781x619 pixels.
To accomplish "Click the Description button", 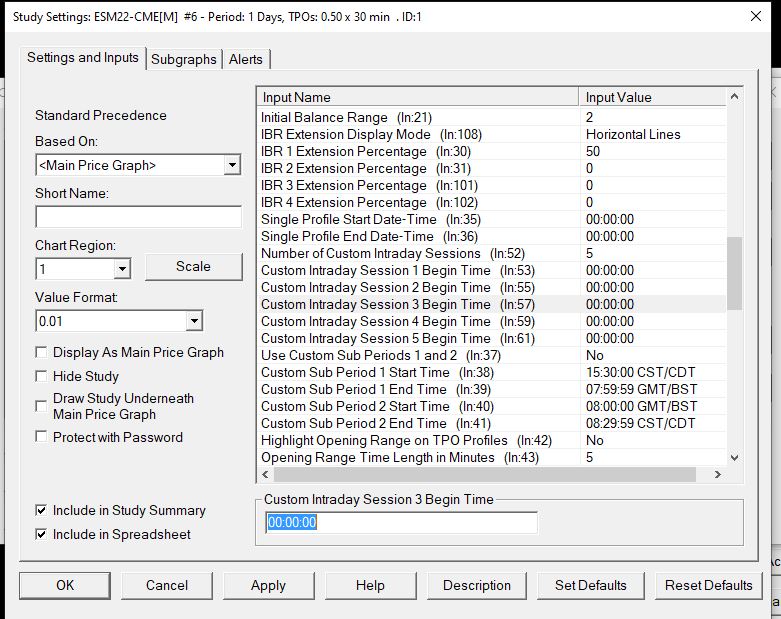I will (x=477, y=585).
